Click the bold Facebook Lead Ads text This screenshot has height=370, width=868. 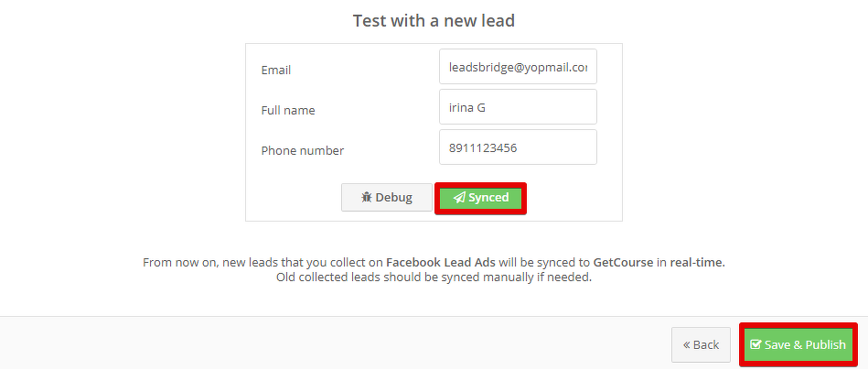pos(441,263)
